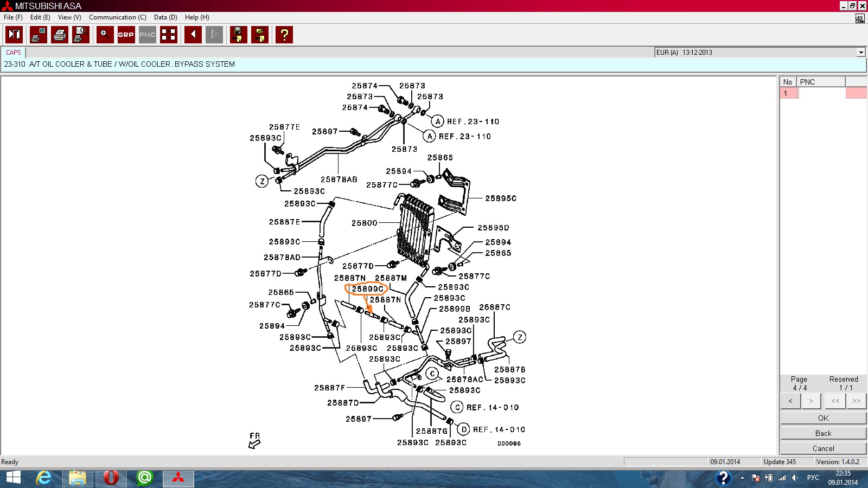Click the PNC column header

click(x=821, y=82)
